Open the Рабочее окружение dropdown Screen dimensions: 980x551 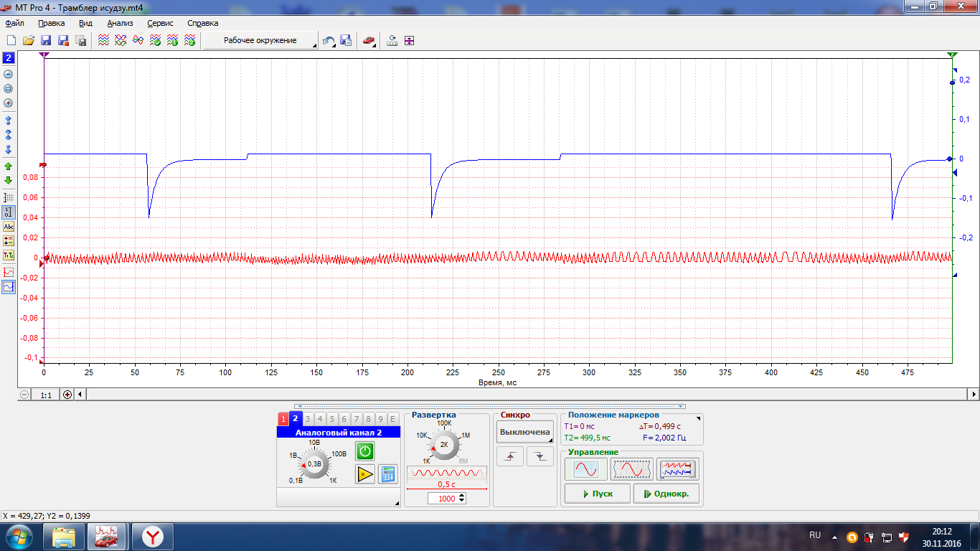[x=260, y=41]
